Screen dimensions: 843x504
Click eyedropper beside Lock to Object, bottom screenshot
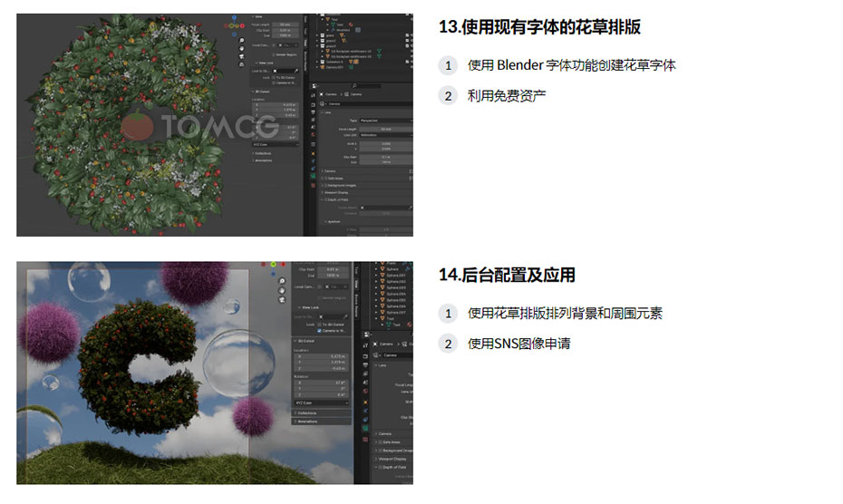tap(345, 317)
